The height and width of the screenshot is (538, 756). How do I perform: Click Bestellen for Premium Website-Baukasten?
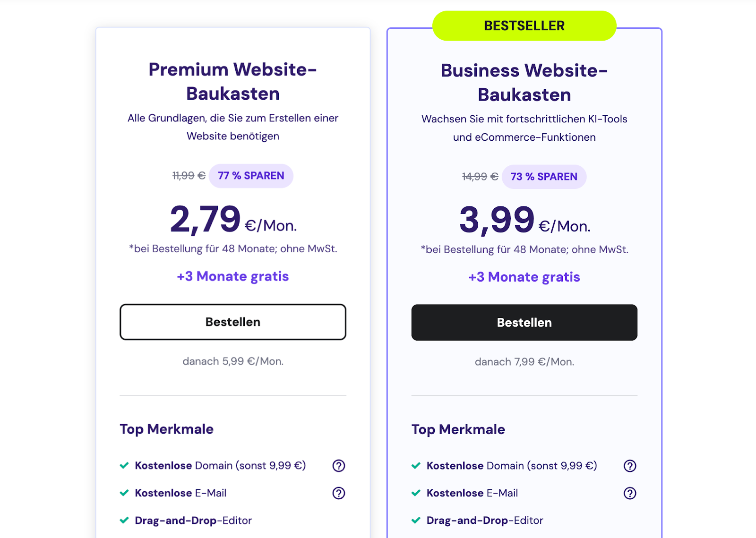coord(232,322)
